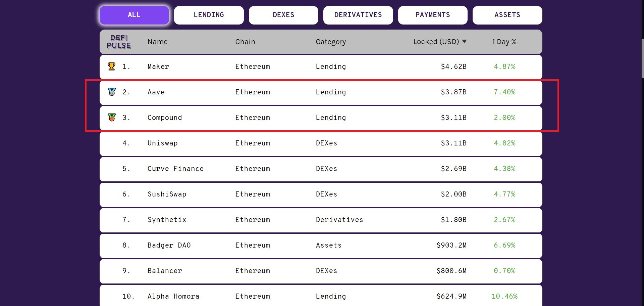Switch to the LENDING tab

209,15
